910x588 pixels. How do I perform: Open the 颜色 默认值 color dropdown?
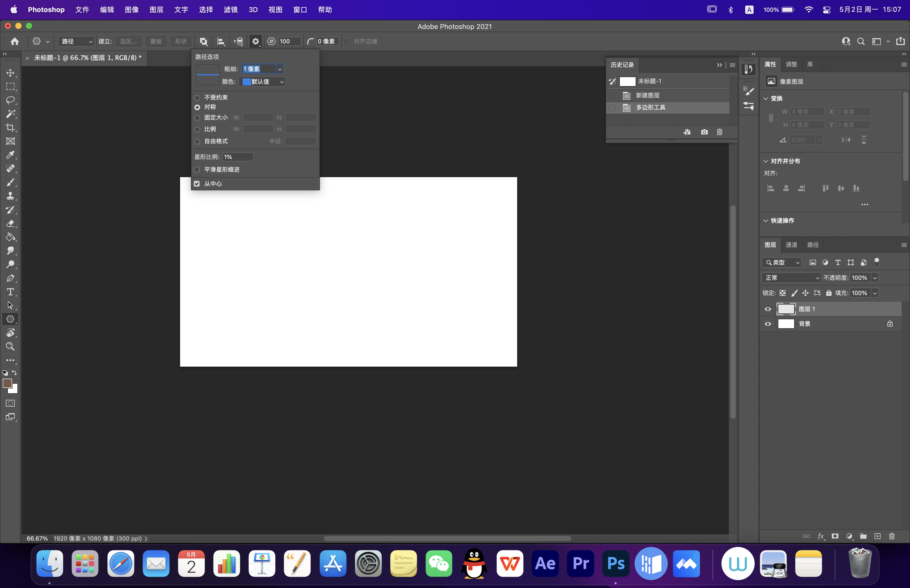[x=262, y=82]
